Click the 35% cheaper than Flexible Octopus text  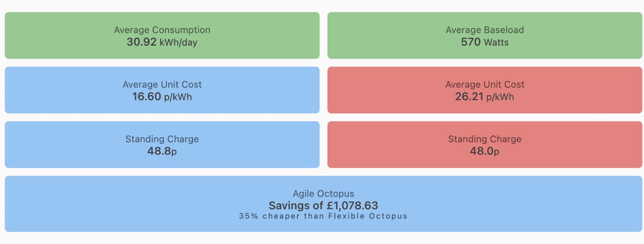click(324, 216)
